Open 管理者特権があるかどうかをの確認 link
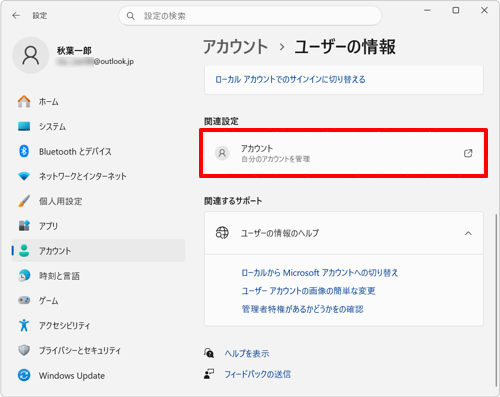500x397 pixels. click(x=302, y=309)
